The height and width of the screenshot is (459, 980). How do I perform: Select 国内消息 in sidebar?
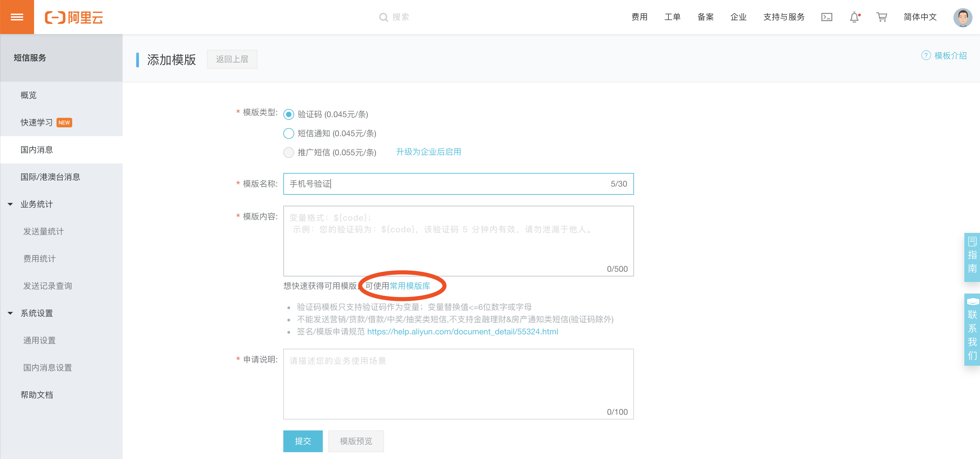(61, 150)
